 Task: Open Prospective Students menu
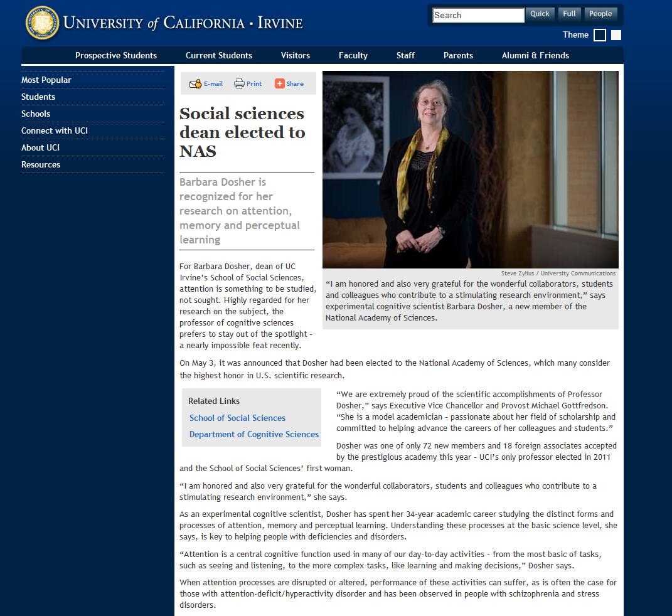click(116, 55)
